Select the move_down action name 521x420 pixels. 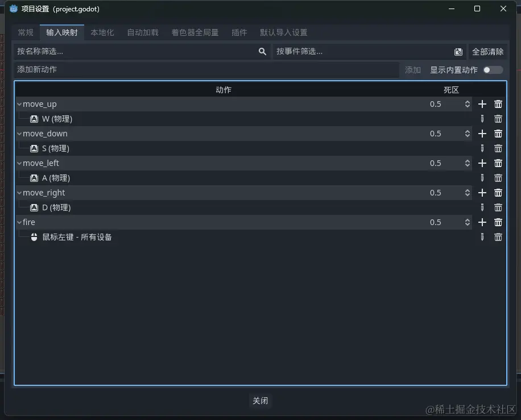(x=45, y=134)
